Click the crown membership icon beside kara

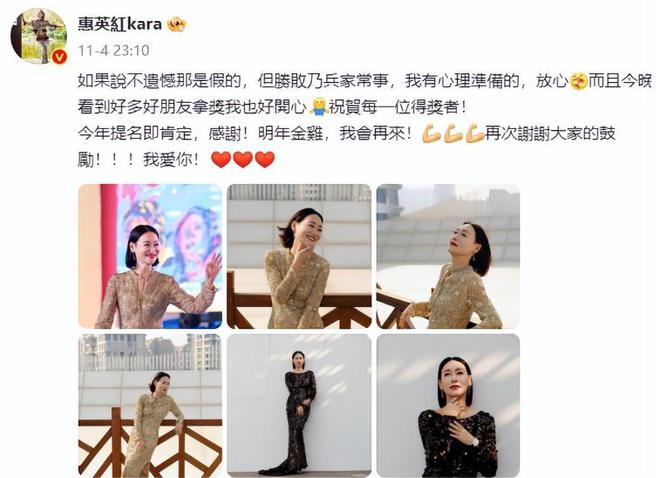tap(176, 24)
